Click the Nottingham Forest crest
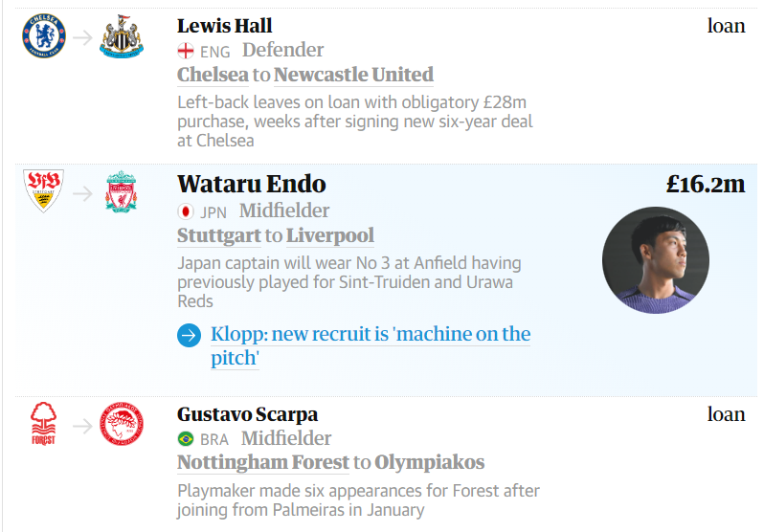The height and width of the screenshot is (532, 764). [43, 423]
